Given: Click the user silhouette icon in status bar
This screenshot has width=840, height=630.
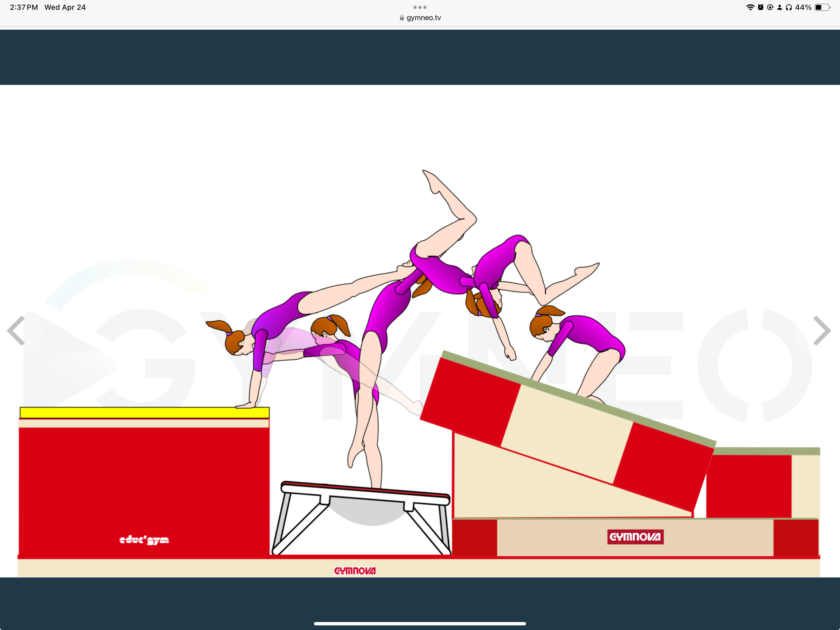Looking at the screenshot, I should [780, 7].
